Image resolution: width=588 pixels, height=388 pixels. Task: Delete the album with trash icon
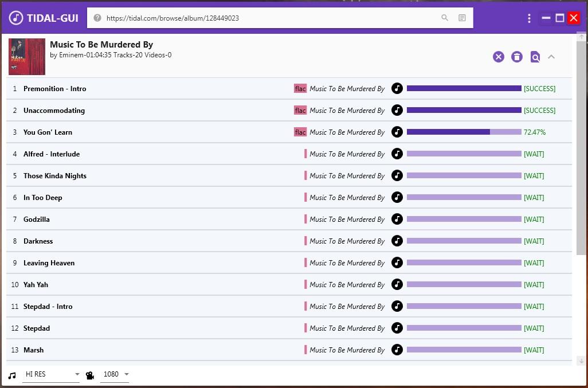pyautogui.click(x=517, y=57)
